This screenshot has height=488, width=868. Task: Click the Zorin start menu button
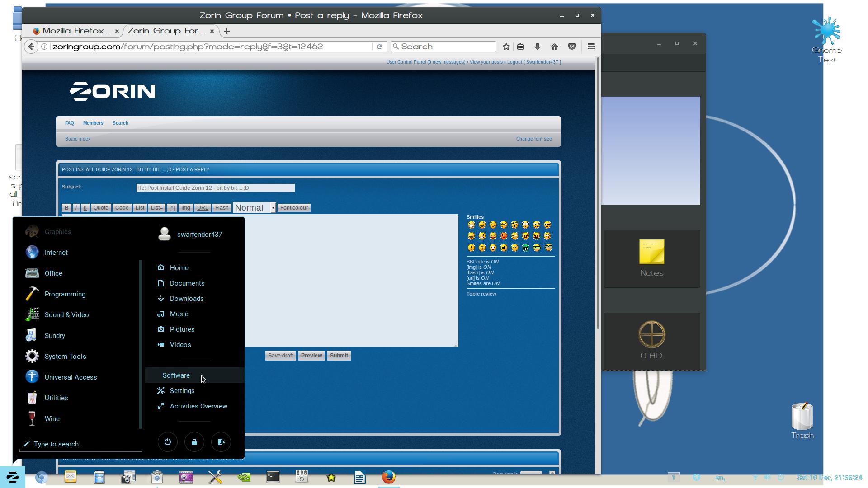pyautogui.click(x=13, y=477)
